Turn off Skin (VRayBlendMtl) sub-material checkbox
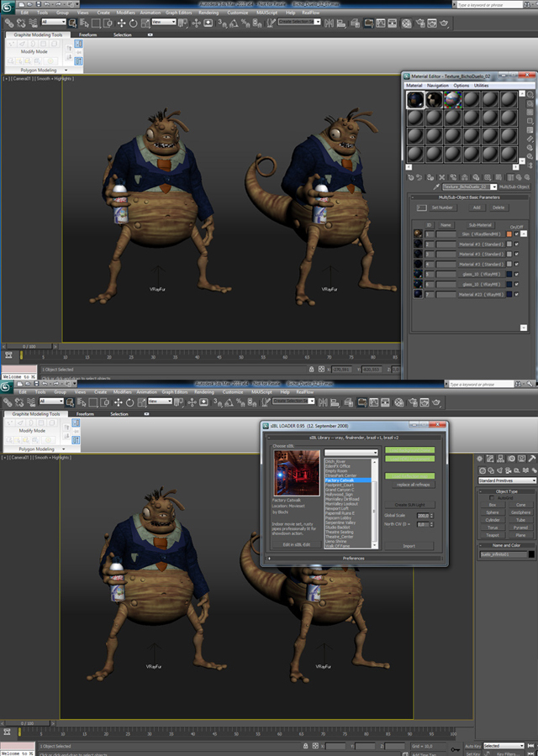The height and width of the screenshot is (756, 538). point(516,234)
